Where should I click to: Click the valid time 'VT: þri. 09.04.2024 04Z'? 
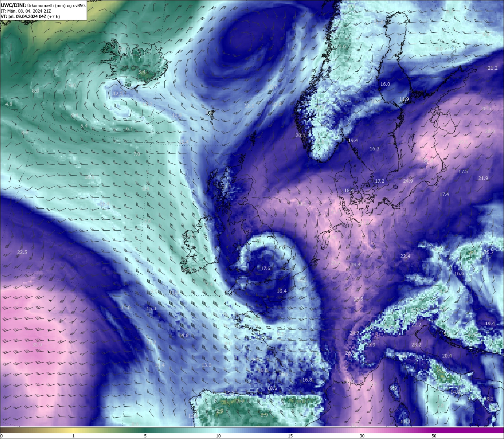[30, 17]
